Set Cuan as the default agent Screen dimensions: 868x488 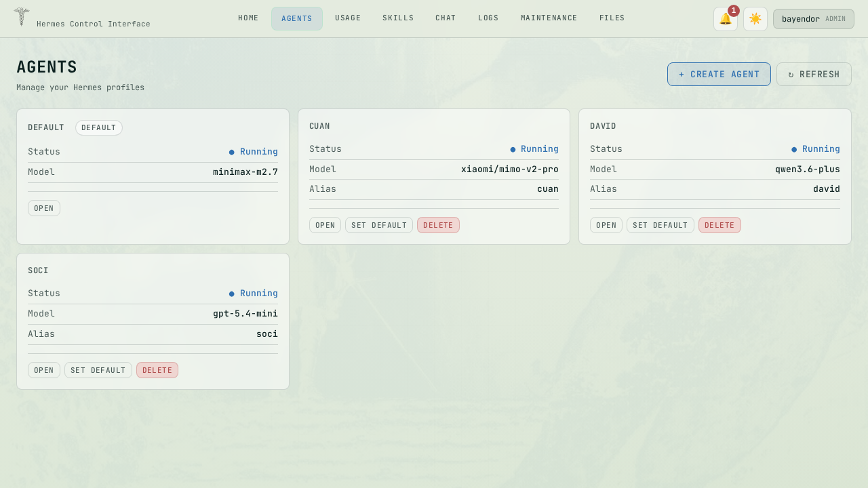pyautogui.click(x=379, y=225)
